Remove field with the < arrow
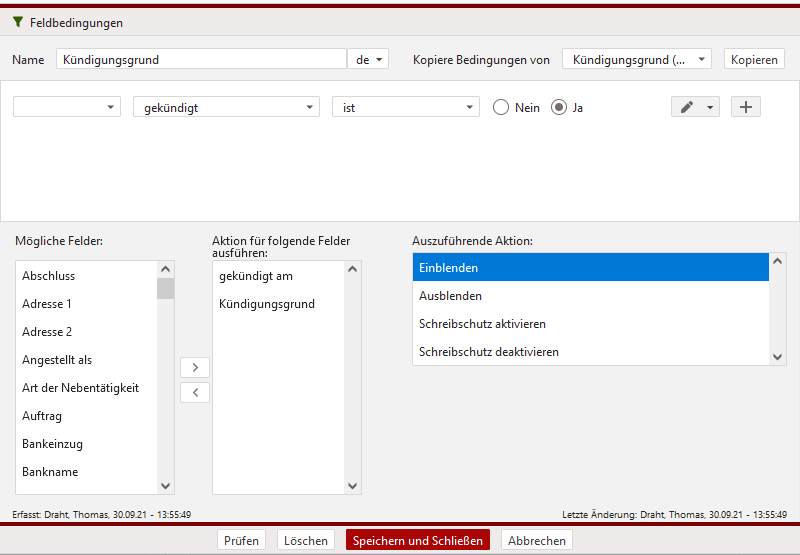 coord(194,392)
